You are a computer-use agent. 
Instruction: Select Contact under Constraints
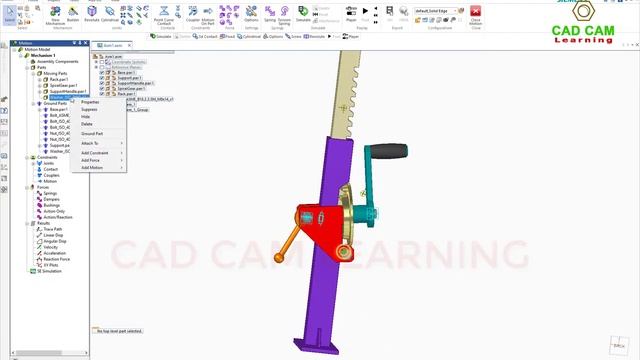[x=51, y=169]
